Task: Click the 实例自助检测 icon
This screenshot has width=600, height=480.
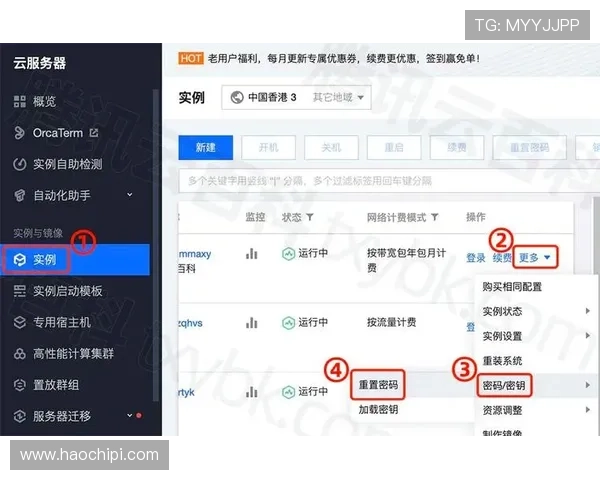Action: (x=20, y=164)
